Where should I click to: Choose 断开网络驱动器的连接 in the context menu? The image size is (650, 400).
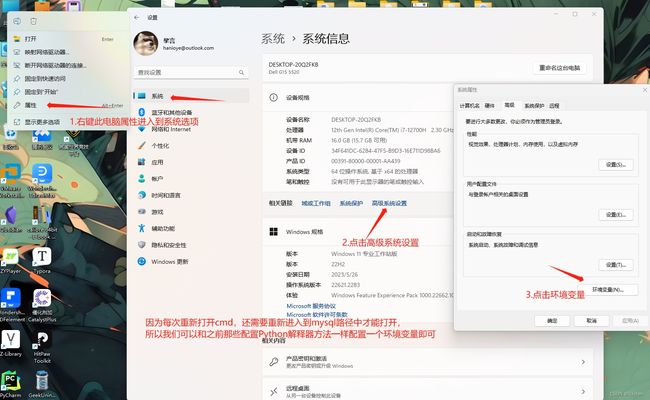[x=66, y=65]
